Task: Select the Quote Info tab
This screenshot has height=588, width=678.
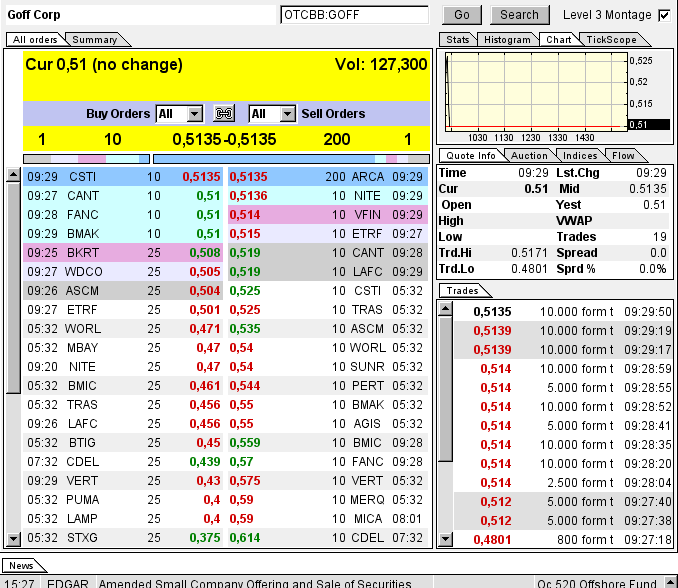Action: click(471, 156)
